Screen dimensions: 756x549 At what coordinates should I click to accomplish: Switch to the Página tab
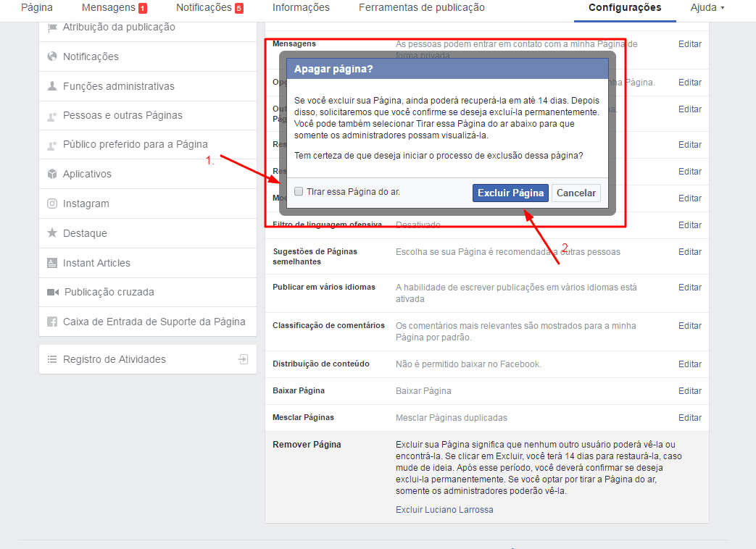(37, 8)
